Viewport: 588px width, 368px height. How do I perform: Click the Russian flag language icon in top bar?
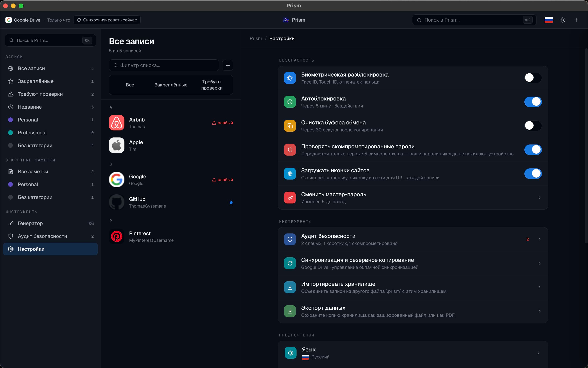click(x=548, y=20)
